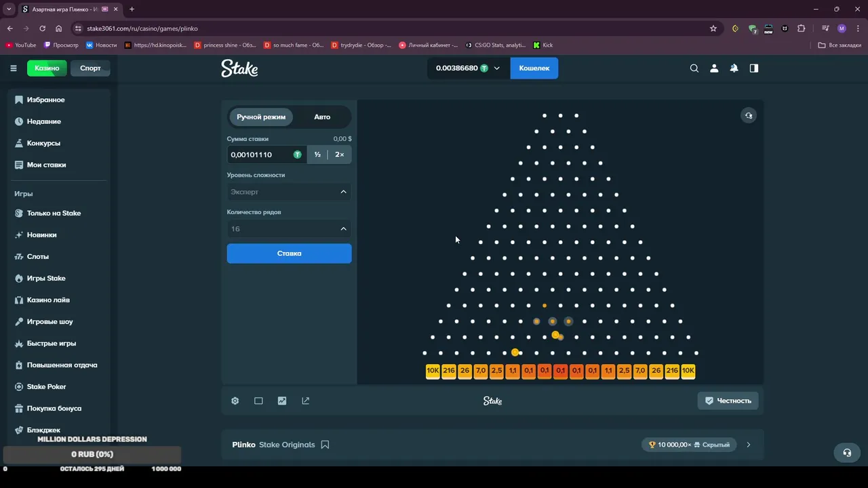Open Stake Originals provider link
The width and height of the screenshot is (868, 488).
click(x=287, y=445)
